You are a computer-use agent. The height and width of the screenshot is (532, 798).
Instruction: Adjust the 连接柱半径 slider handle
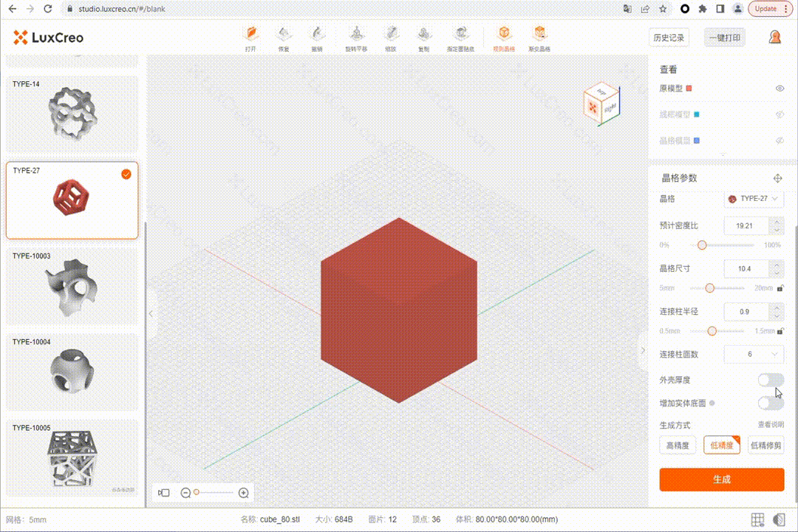[712, 332]
